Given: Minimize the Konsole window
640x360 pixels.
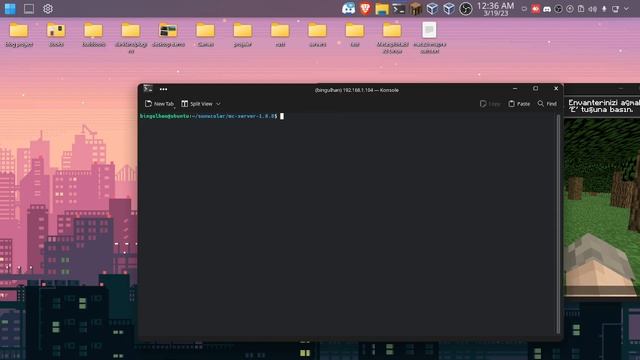Looking at the screenshot, I should (515, 89).
